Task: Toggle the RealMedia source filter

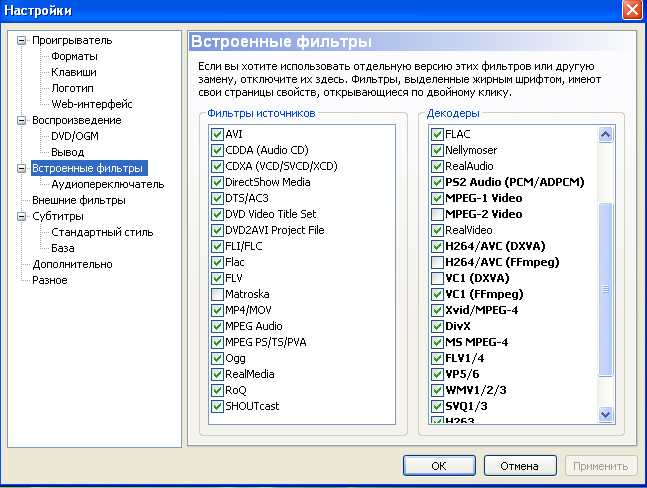Action: click(217, 375)
